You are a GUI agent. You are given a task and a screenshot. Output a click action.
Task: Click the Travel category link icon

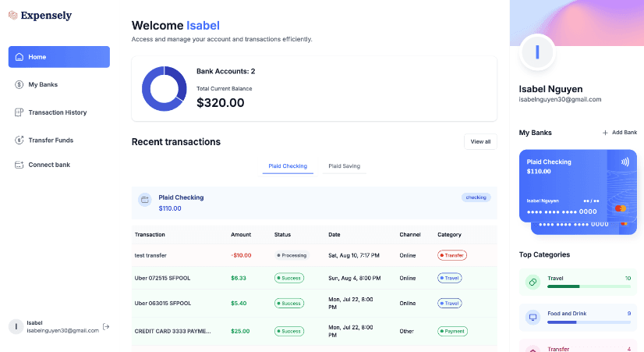(x=533, y=282)
